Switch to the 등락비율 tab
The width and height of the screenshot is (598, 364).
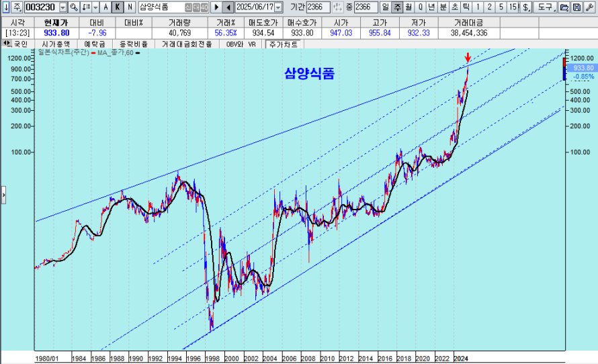134,44
